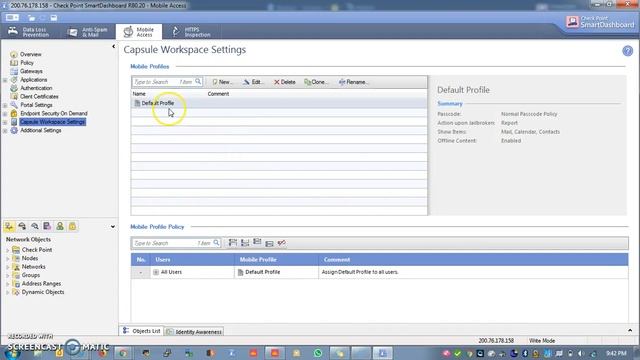Switch to Anti-Spam & Mail tab
The image size is (640, 360).
click(x=87, y=32)
